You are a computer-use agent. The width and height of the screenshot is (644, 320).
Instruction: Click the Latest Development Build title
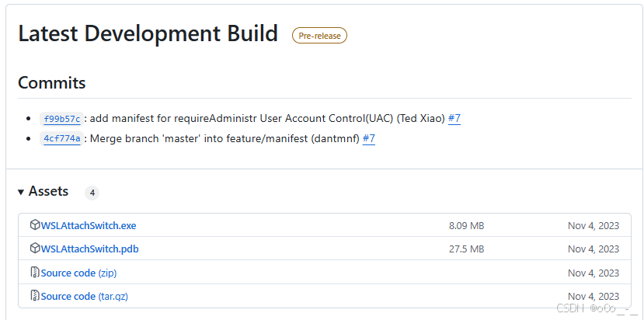tap(148, 33)
